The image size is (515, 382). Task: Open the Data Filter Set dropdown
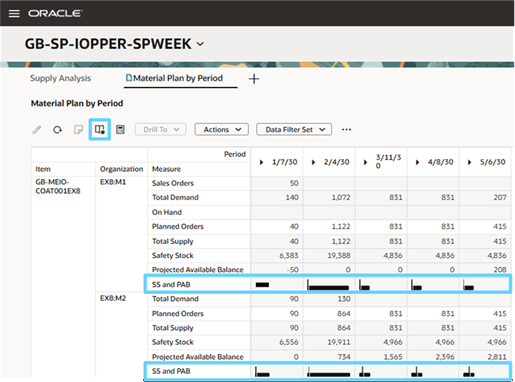point(294,129)
